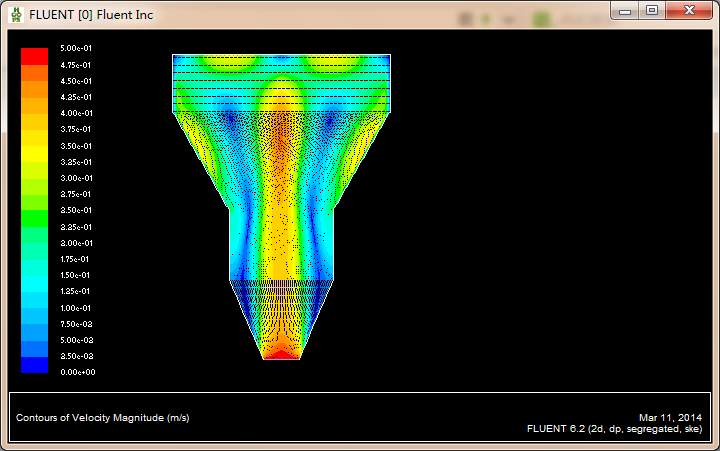This screenshot has height=451, width=720.
Task: Click 'FLUENT [0] Fluent Inc' window title
Action: (91, 15)
